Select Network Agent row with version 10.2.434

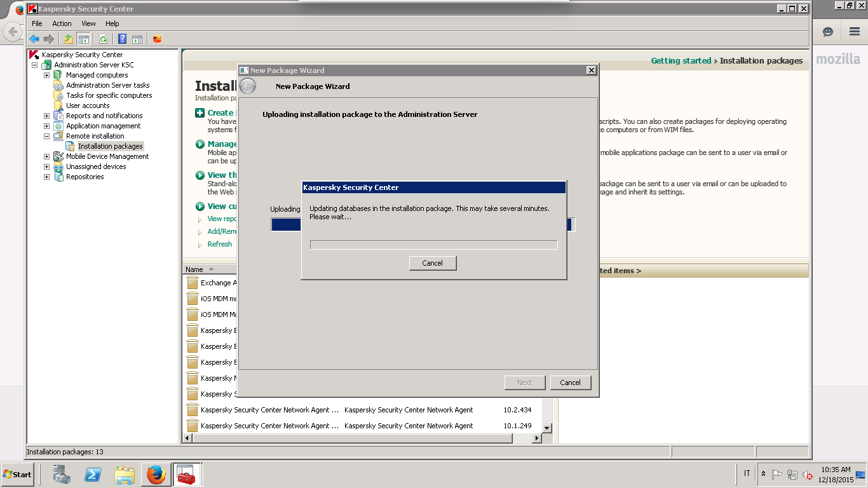tap(362, 410)
